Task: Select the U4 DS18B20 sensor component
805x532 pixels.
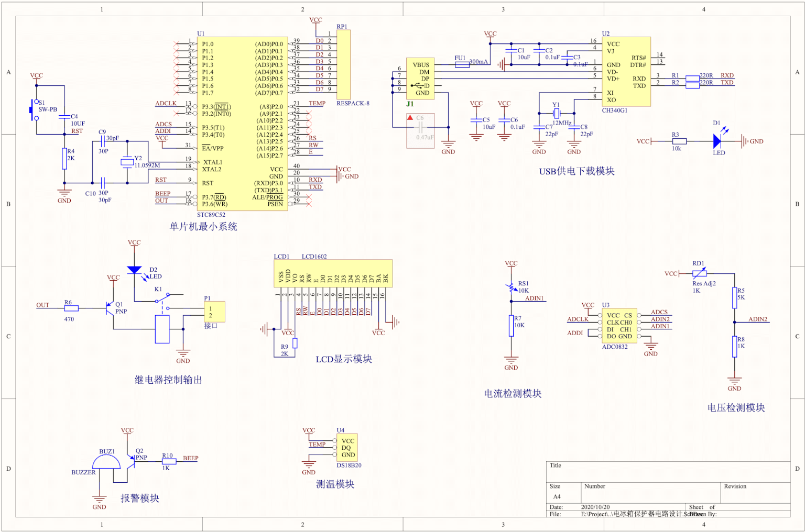Action: (347, 448)
